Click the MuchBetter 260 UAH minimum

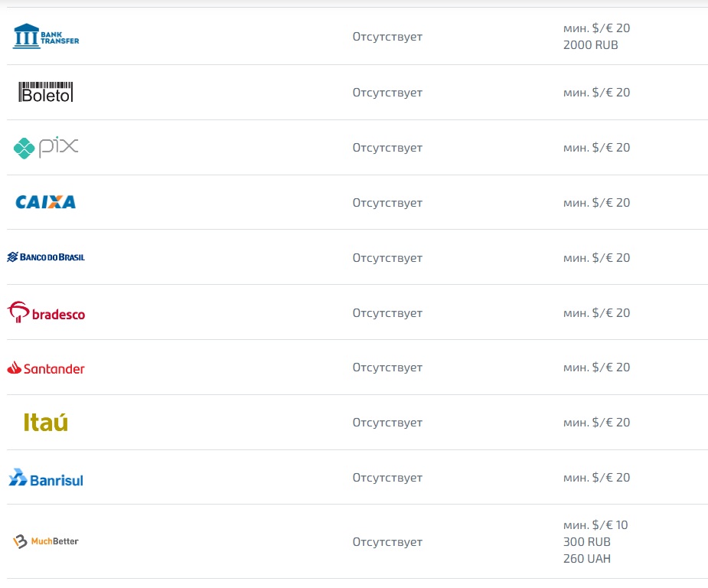587,559
